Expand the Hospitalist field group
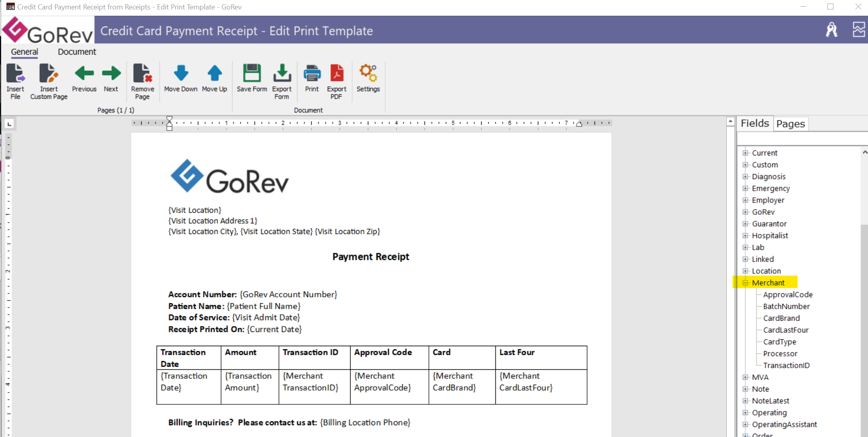 (745, 236)
